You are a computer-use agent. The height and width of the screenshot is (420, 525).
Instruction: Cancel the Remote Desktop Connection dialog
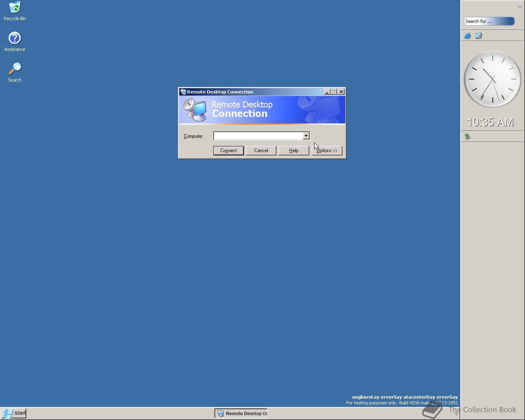tap(261, 151)
